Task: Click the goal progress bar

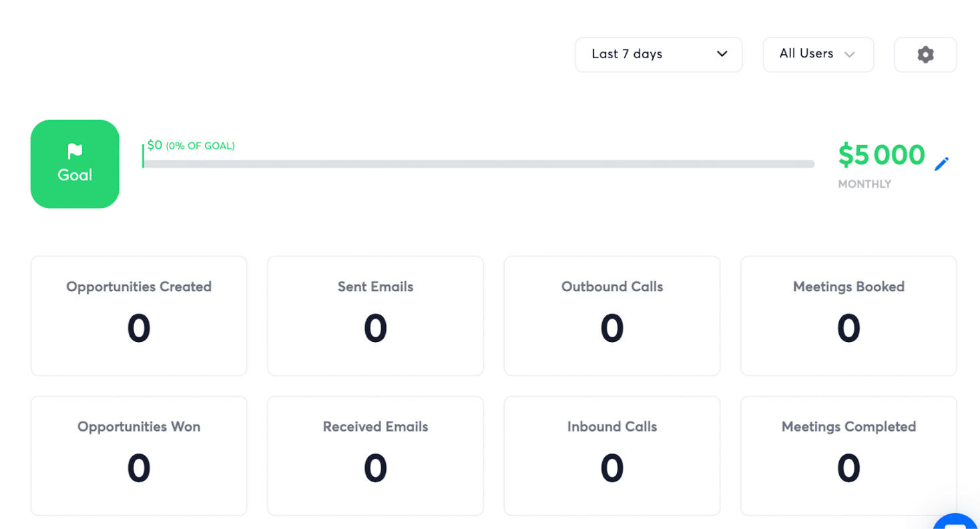Action: [478, 164]
